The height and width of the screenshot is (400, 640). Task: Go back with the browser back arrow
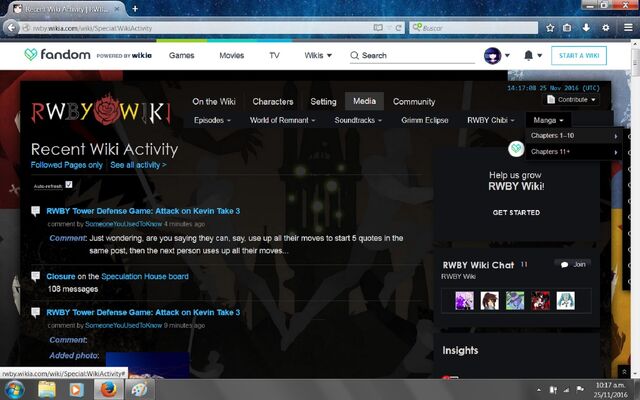(11, 28)
